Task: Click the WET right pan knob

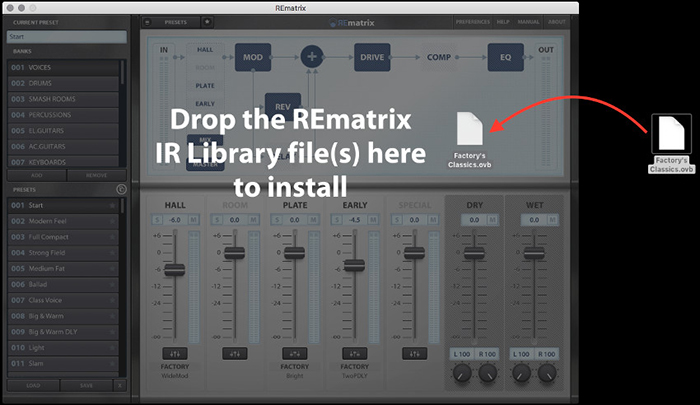Action: tap(547, 373)
